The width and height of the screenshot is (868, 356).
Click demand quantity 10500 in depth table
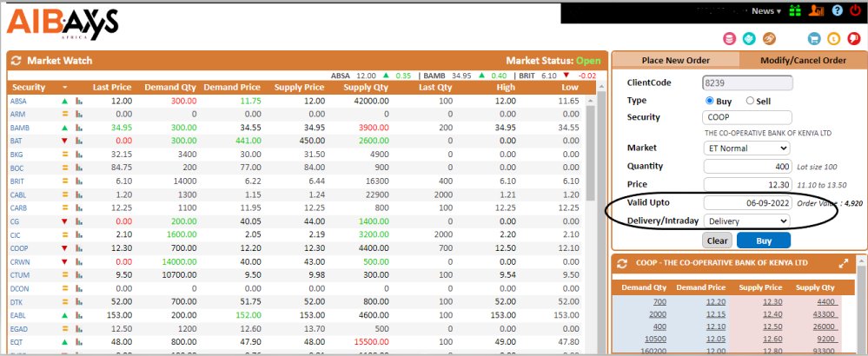pos(655,339)
